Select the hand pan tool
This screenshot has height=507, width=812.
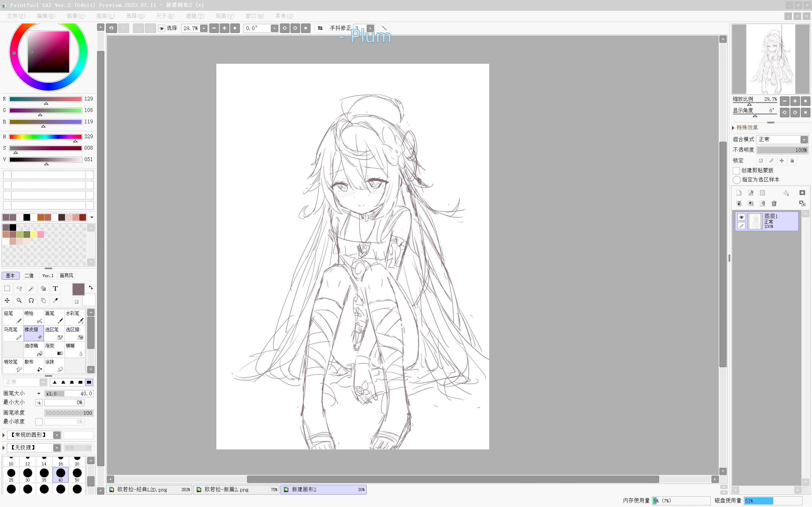pos(43,301)
